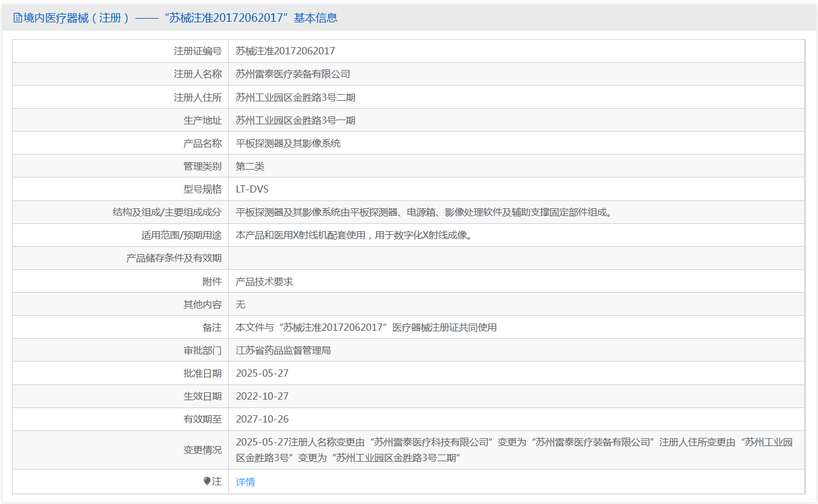Select the 注册证编号 label
Viewport: 818px width, 504px height.
click(198, 51)
